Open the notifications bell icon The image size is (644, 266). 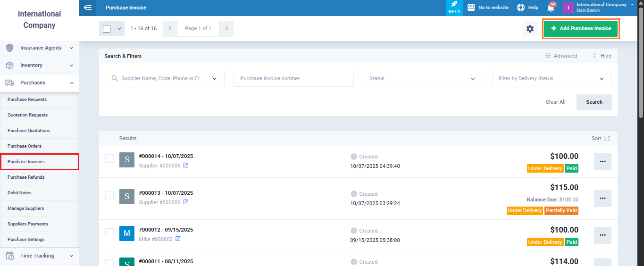(551, 8)
